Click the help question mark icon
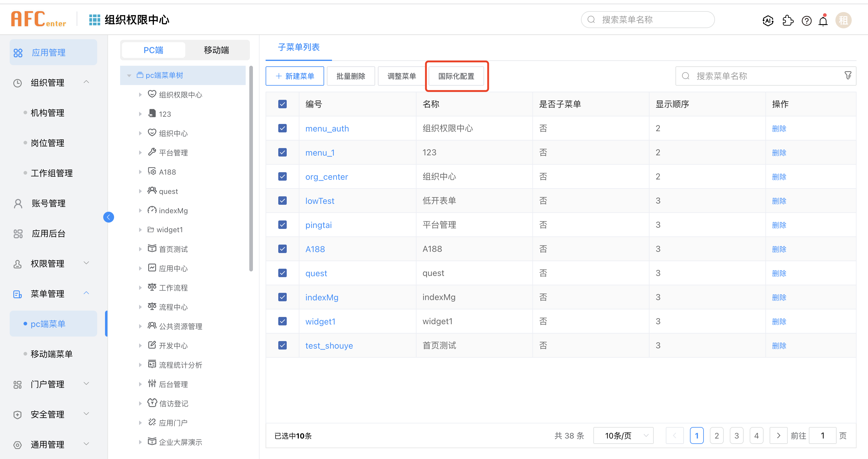This screenshot has height=459, width=868. pos(806,21)
